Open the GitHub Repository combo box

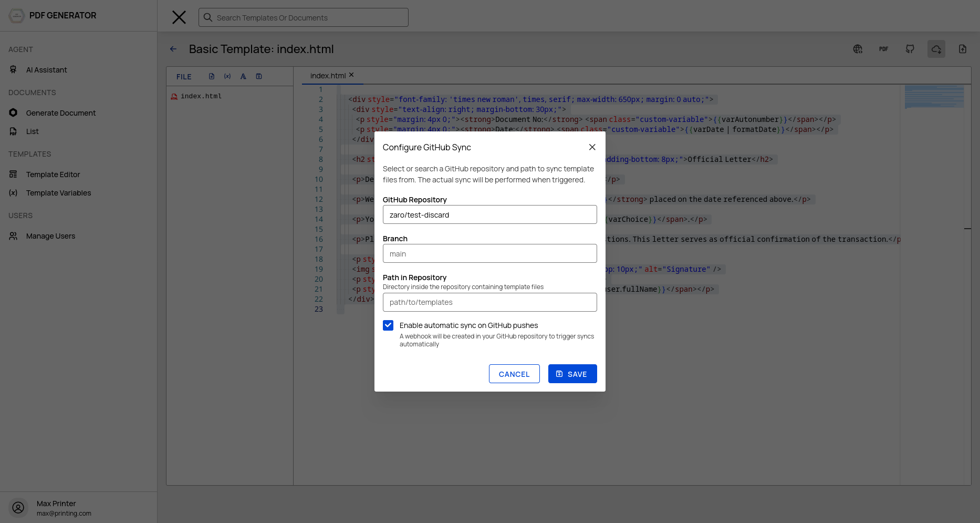tap(490, 214)
